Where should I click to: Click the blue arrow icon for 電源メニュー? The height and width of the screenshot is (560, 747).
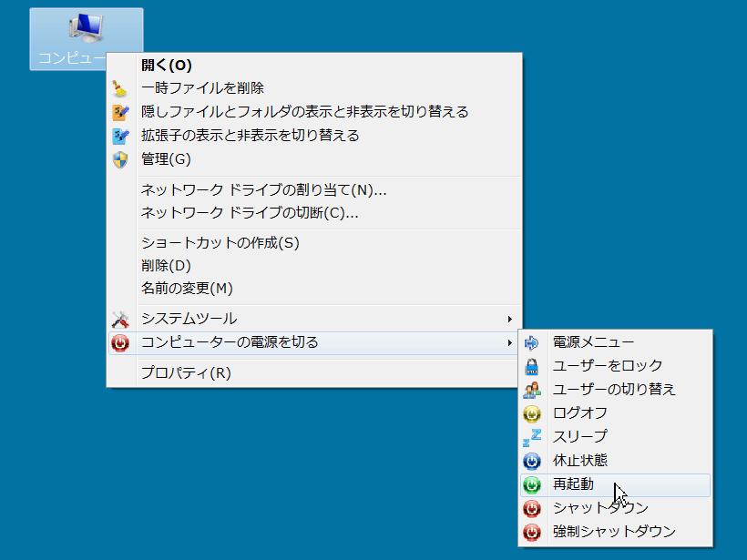pyautogui.click(x=532, y=342)
